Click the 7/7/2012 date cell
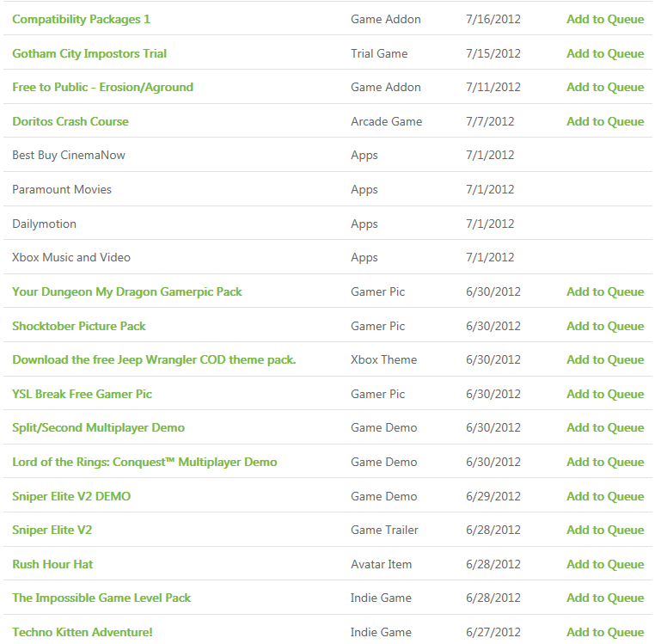 [490, 121]
